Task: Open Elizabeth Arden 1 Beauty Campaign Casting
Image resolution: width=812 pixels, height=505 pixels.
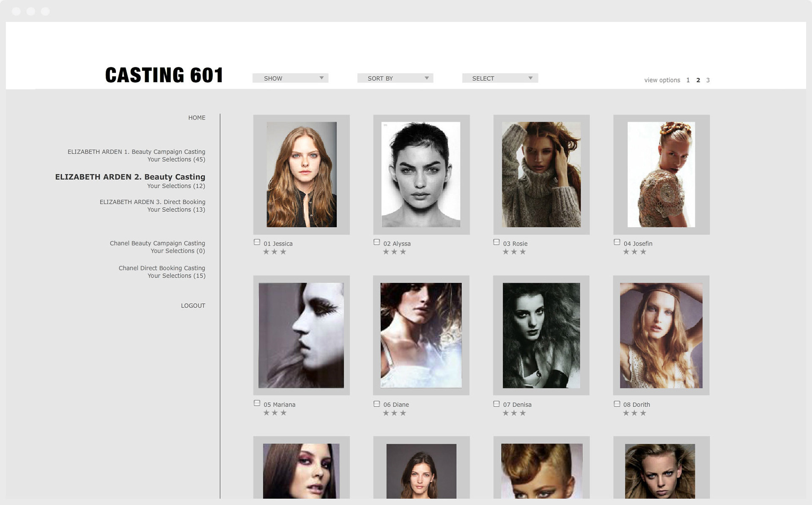Action: [x=136, y=152]
